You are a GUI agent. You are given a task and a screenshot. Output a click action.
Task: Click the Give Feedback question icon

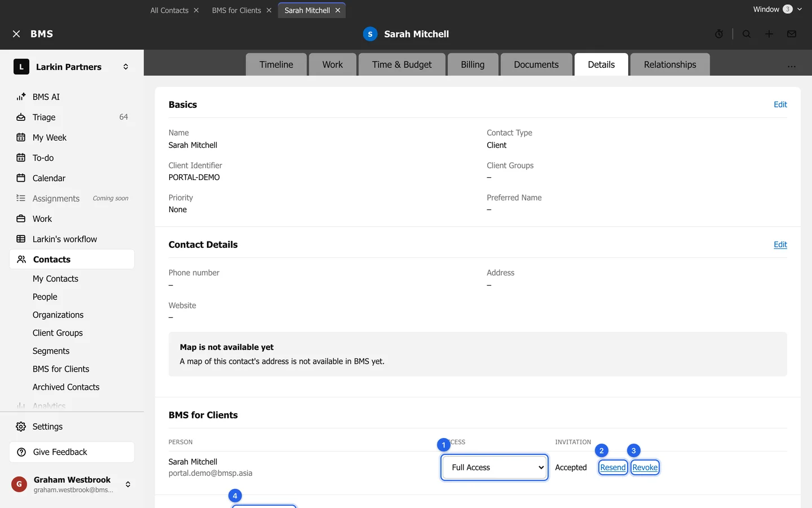click(x=21, y=452)
